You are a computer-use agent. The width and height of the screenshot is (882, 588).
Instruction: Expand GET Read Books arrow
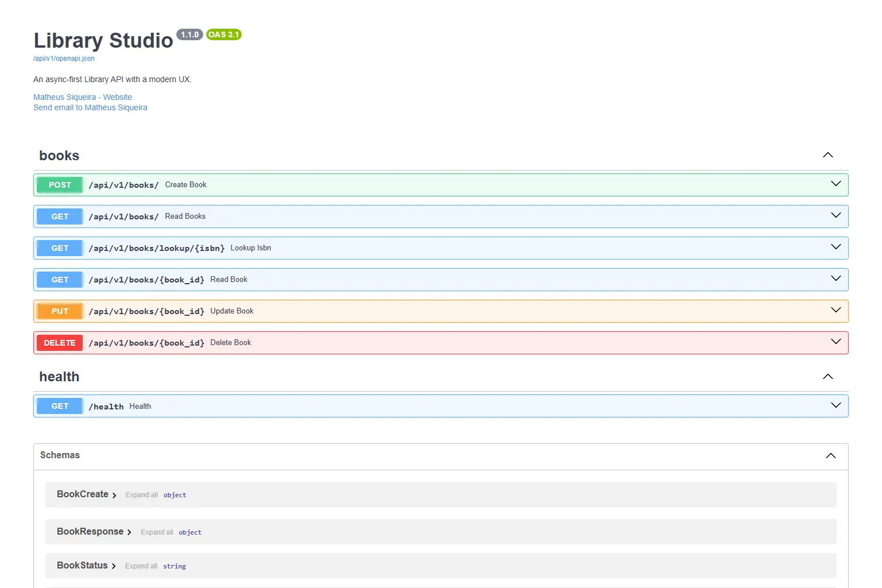click(836, 215)
